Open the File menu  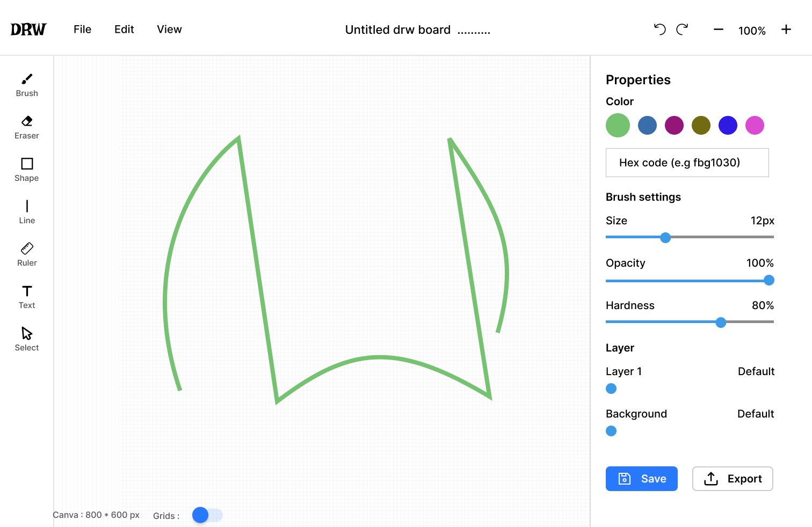click(x=83, y=30)
